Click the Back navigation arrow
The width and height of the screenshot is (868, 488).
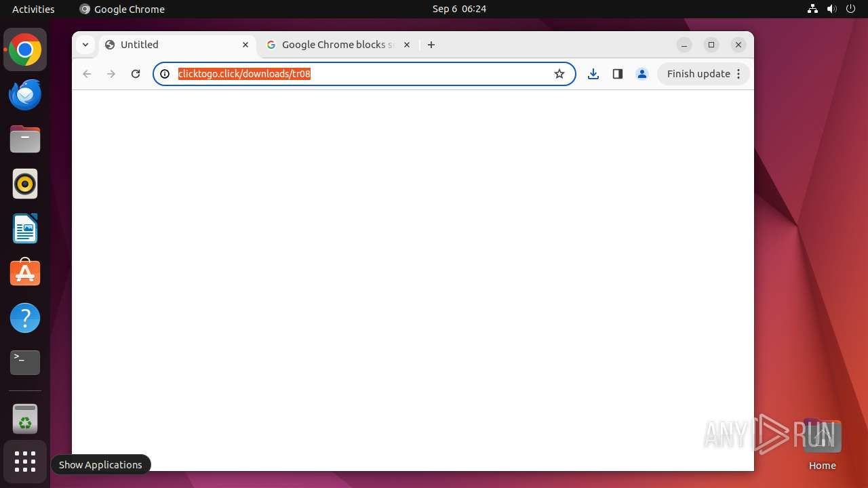click(x=87, y=74)
